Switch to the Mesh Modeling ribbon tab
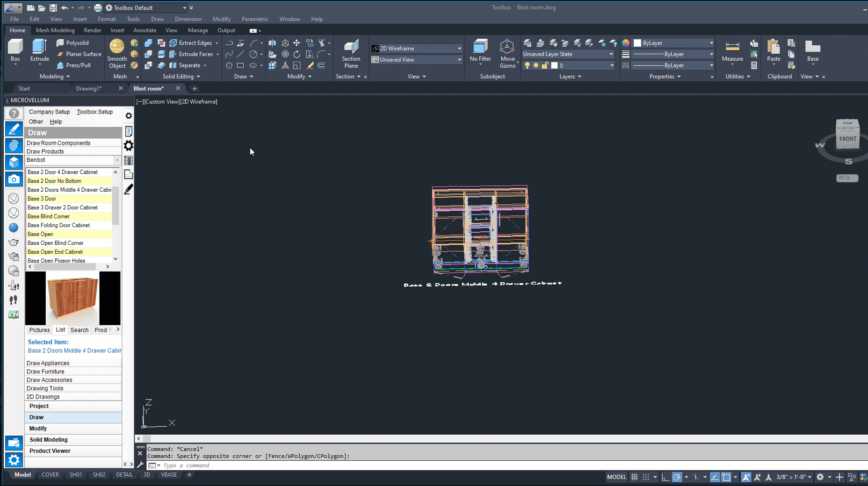 55,30
